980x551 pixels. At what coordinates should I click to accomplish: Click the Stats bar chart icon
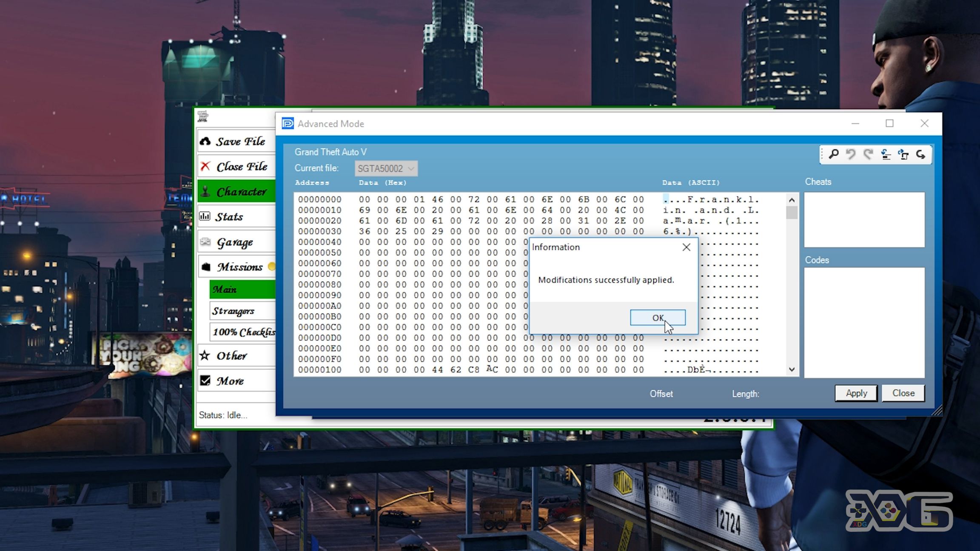click(205, 216)
